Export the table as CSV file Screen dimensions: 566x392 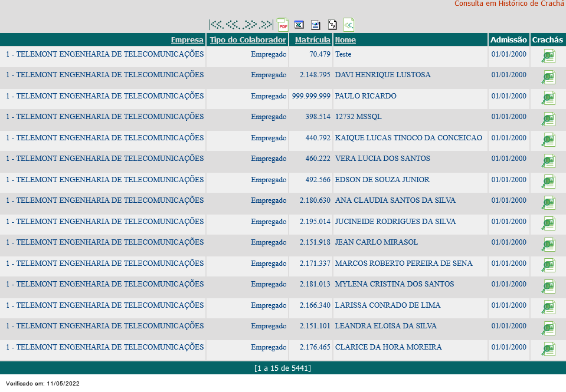pos(332,25)
